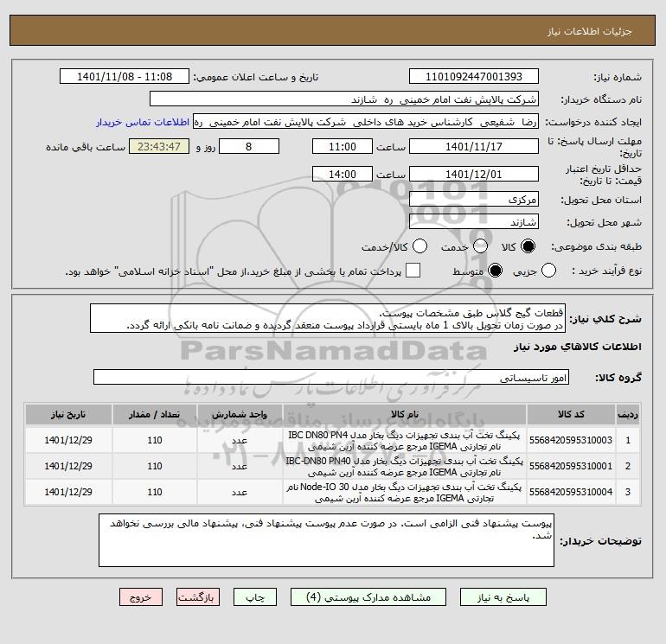Click the جزئیات اطلاعات نیاز page header

(x=590, y=31)
